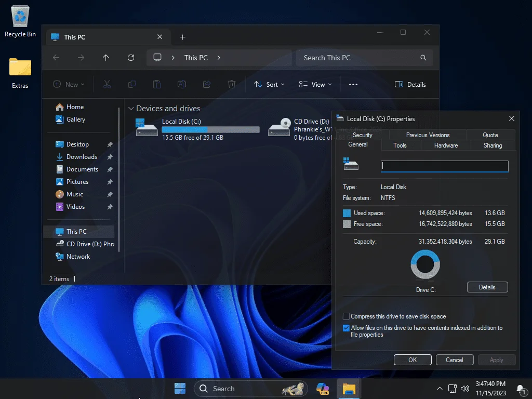Image resolution: width=532 pixels, height=399 pixels.
Task: Switch to the Tools tab
Action: (x=400, y=145)
